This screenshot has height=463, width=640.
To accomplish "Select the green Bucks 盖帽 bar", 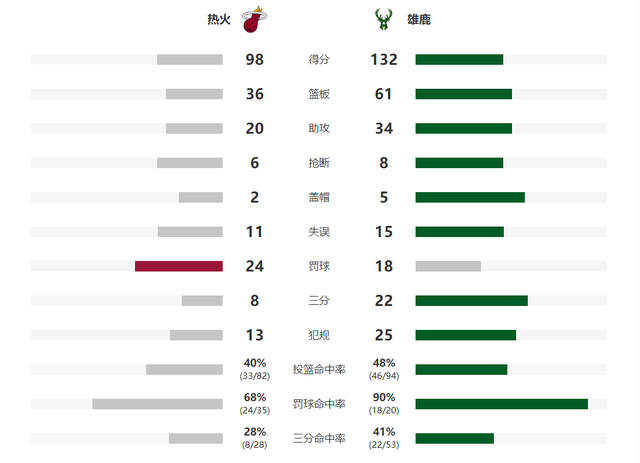I will [x=470, y=198].
